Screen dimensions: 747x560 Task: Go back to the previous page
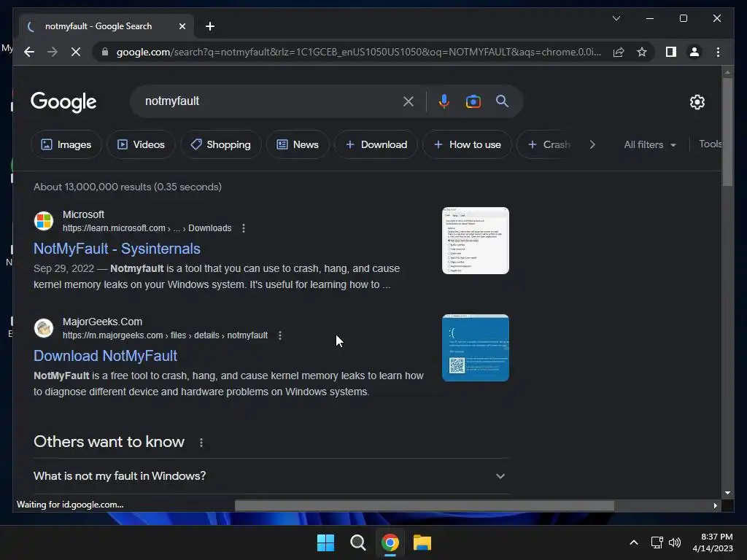tap(29, 52)
